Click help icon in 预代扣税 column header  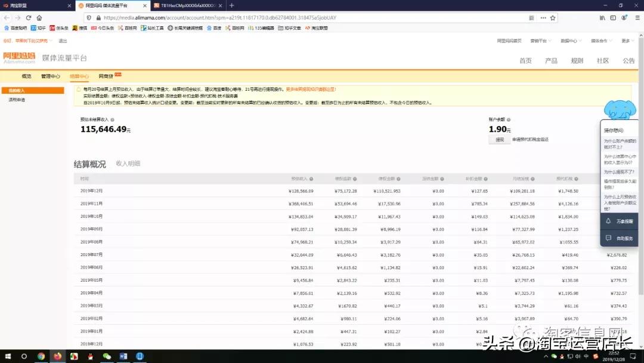(576, 179)
